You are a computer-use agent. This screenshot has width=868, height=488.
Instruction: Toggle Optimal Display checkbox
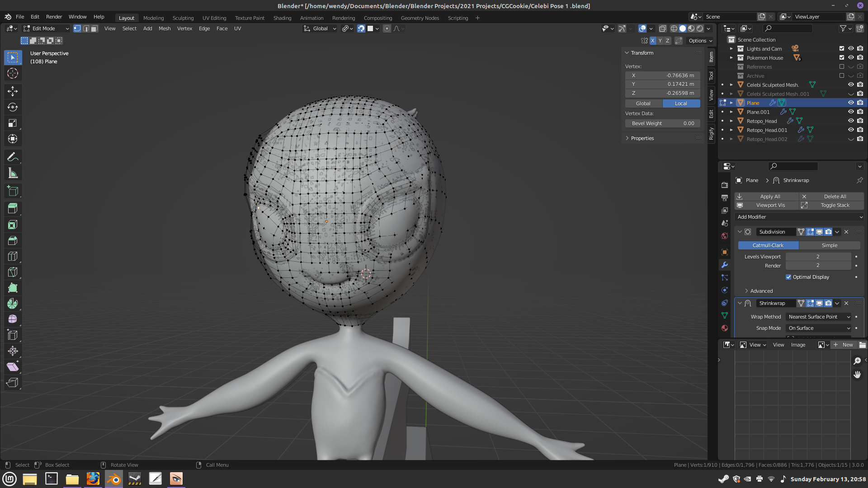[788, 277]
